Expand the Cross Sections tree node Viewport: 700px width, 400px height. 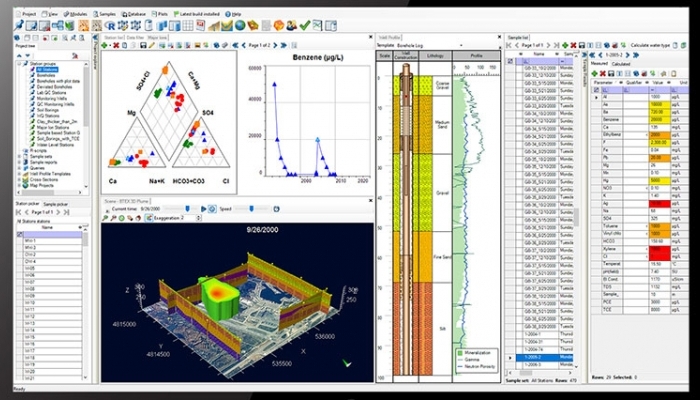tap(19, 180)
